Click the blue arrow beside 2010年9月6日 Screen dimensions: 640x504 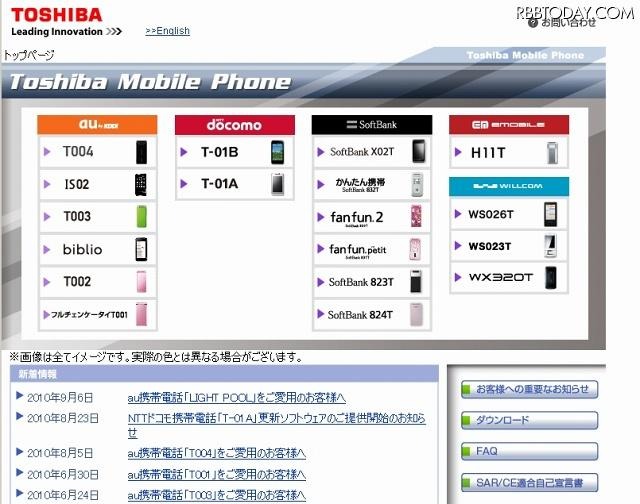coord(19,395)
